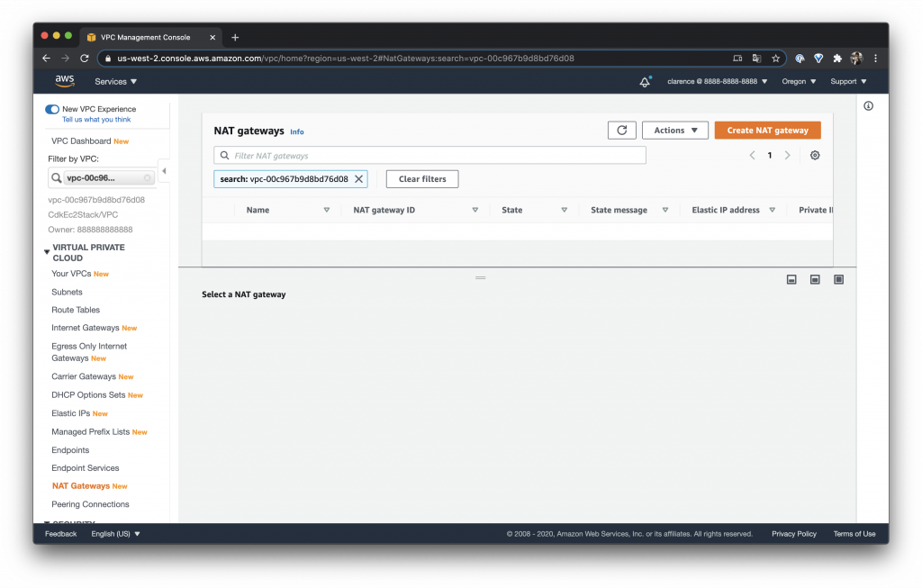922x588 pixels.
Task: Open Peering Connections in sidebar
Action: click(90, 504)
